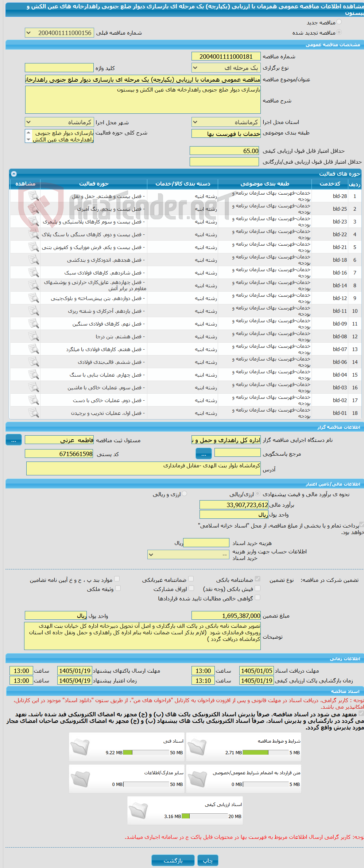The height and width of the screenshot is (868, 364).
Task: Open the استان محل اجرا dropdown
Action: point(226,122)
